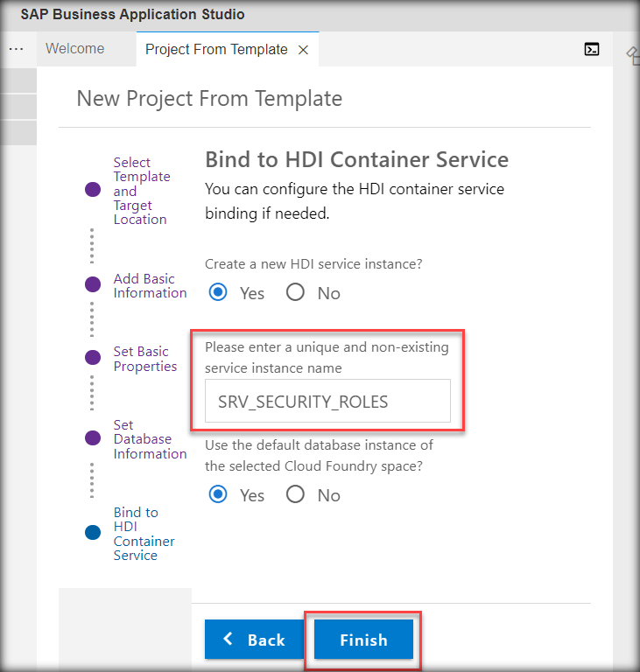Click the purple Set Database Information step circle
Image resolution: width=640 pixels, height=672 pixels.
(93, 438)
